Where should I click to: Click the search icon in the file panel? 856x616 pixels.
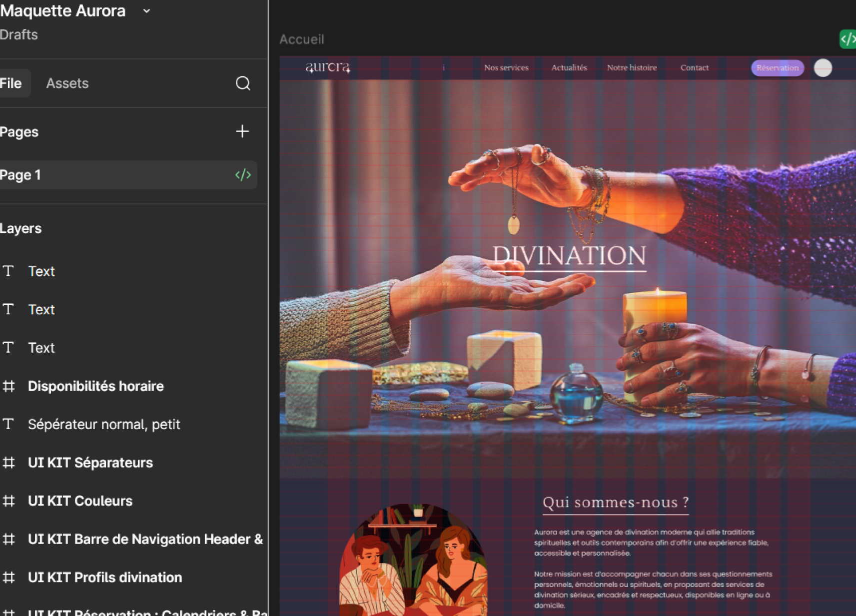tap(243, 83)
